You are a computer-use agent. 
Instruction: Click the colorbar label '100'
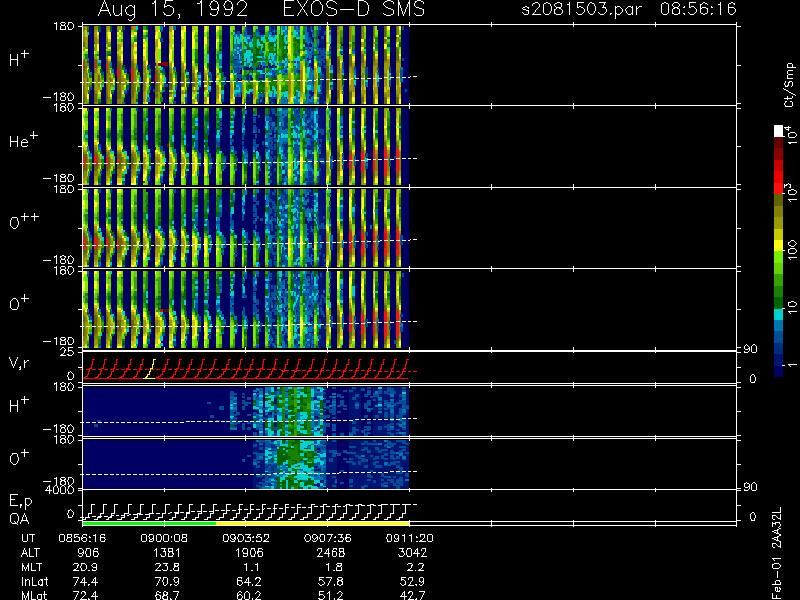[792, 252]
